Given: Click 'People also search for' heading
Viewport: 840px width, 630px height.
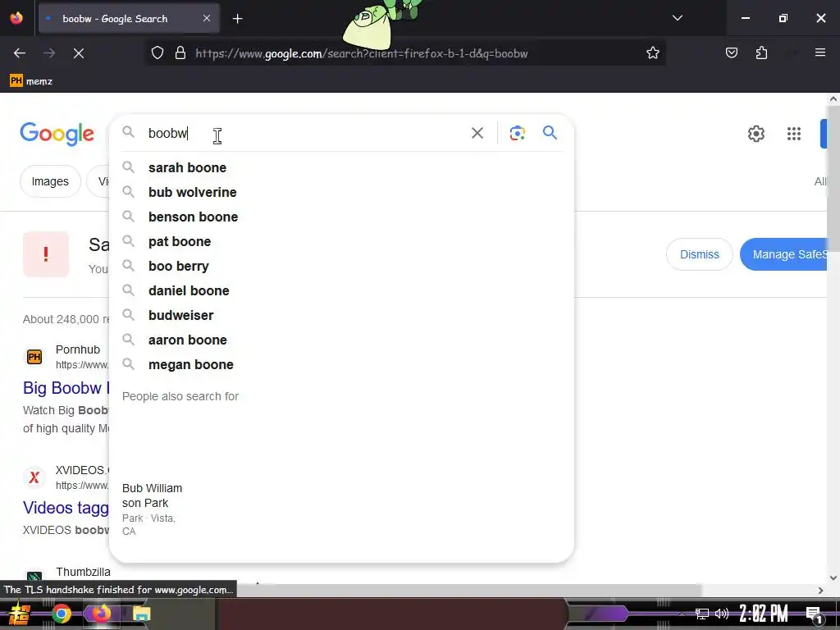Looking at the screenshot, I should [x=180, y=396].
